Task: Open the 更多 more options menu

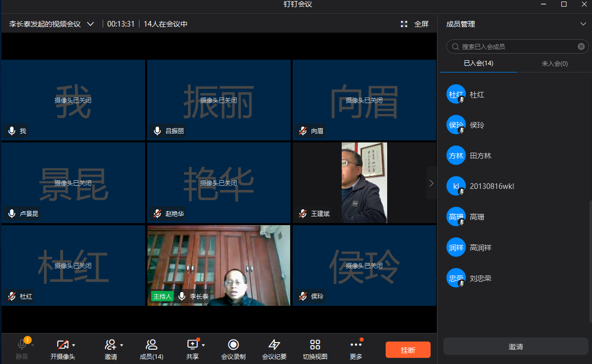Action: pyautogui.click(x=356, y=345)
